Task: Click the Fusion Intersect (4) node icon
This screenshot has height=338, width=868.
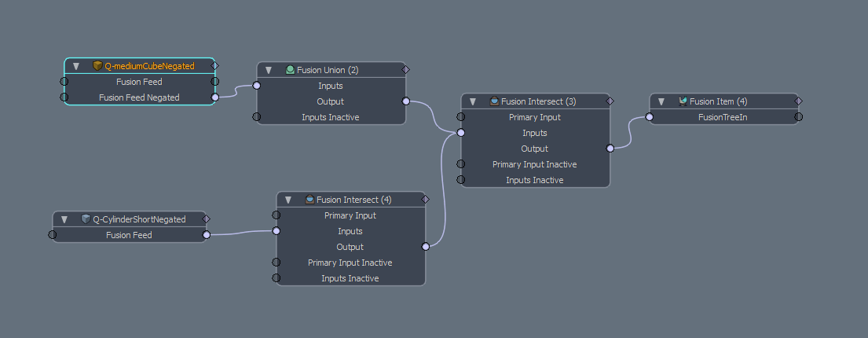Action: 309,200
